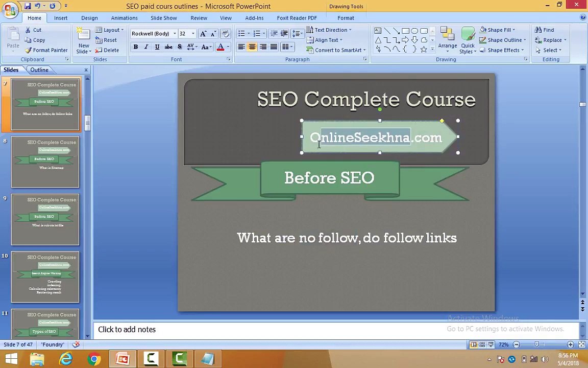Toggle center alignment

(252, 47)
